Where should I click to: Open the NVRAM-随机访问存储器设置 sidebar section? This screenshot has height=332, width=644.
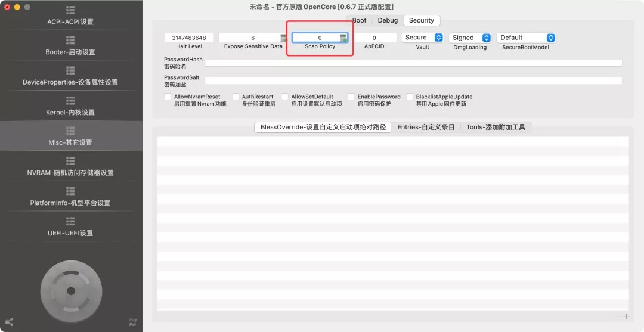[70, 166]
